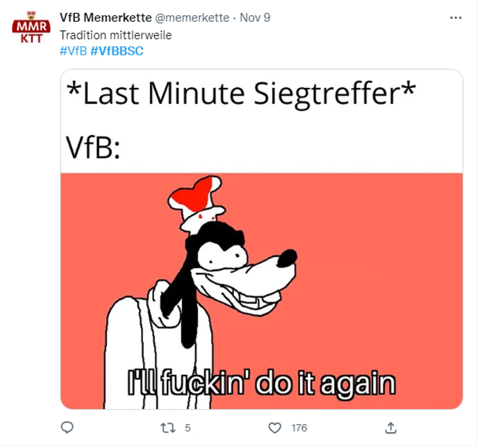The width and height of the screenshot is (480, 448).
Task: Open the three-dot more options menu
Action: point(456,18)
